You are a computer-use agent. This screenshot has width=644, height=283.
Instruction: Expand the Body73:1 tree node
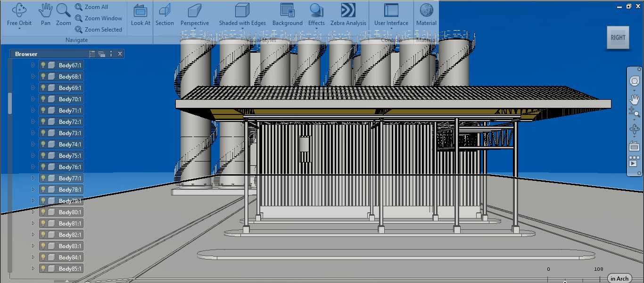(33, 133)
